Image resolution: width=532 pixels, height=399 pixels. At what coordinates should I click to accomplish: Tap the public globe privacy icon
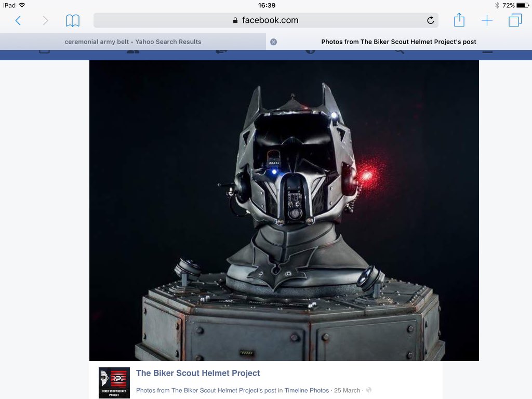(x=369, y=390)
